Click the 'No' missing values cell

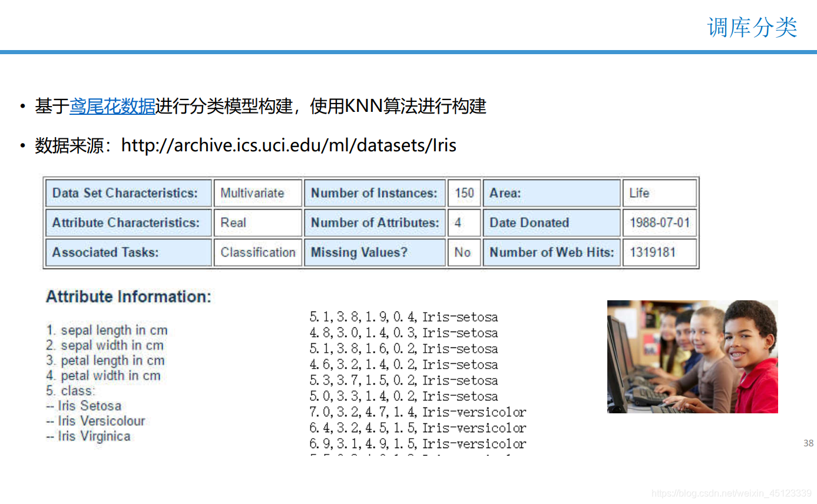click(x=464, y=253)
